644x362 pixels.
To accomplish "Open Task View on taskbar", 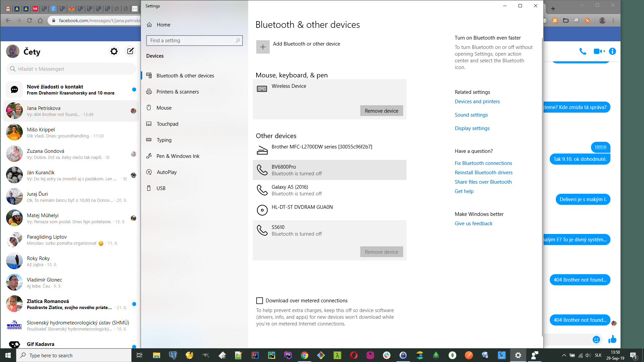I will tap(140, 355).
